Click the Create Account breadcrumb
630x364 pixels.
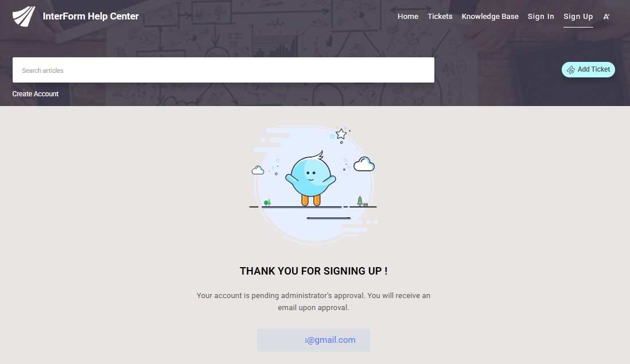(x=36, y=94)
